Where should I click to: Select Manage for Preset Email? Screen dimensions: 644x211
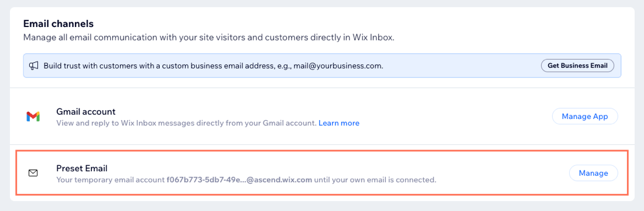tap(593, 173)
